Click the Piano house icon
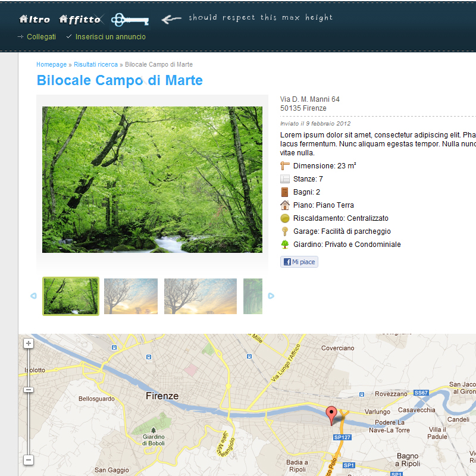 tap(285, 205)
